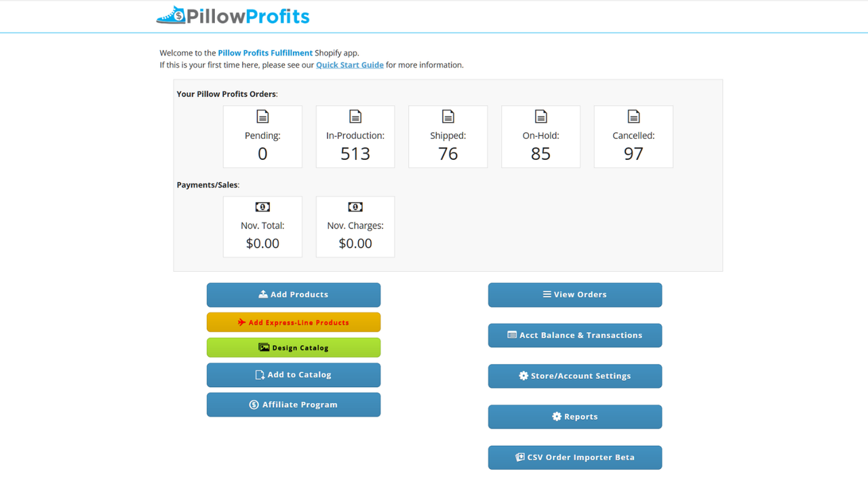The height and width of the screenshot is (488, 868).
Task: Open the Quick Start Guide link
Action: 349,65
